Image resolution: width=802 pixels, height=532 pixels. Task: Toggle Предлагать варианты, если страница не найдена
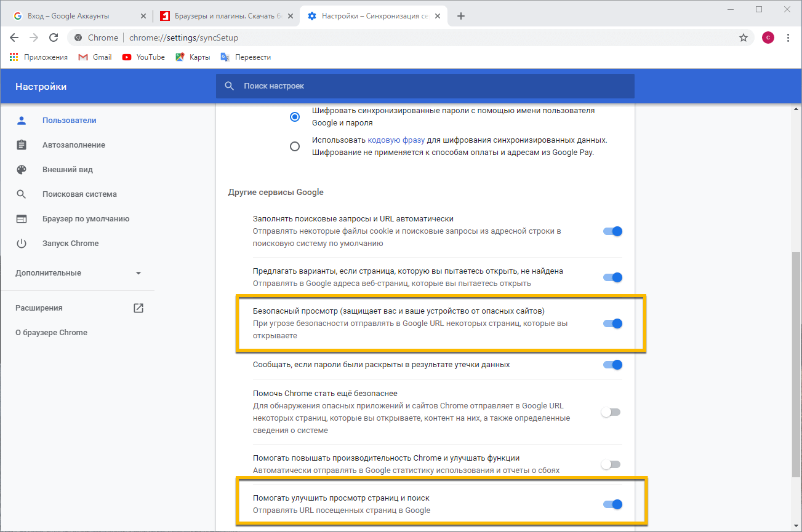(612, 277)
